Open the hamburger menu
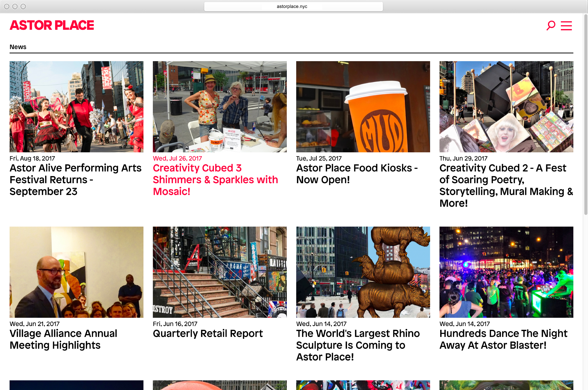Image resolution: width=588 pixels, height=390 pixels. click(x=566, y=26)
